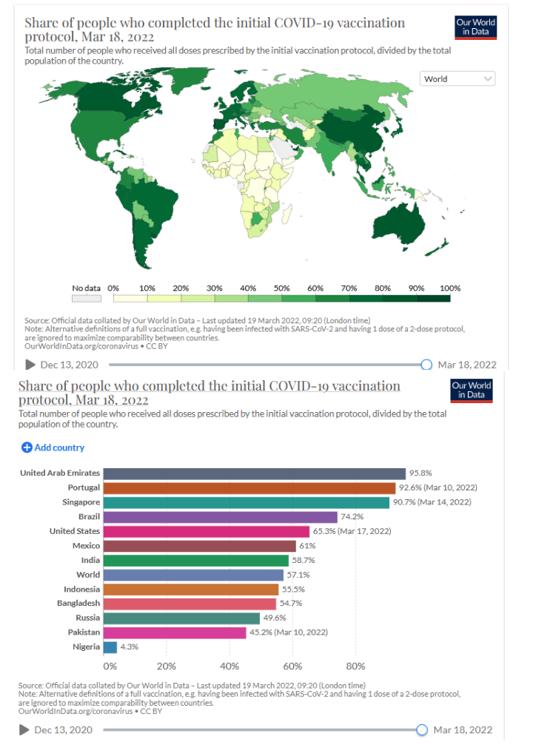Click the map timeline slider handle

tap(426, 364)
